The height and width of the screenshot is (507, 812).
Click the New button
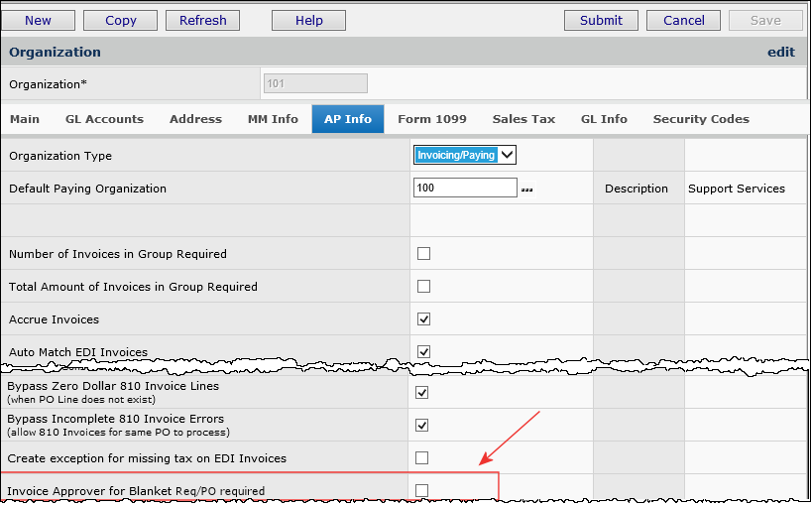38,20
